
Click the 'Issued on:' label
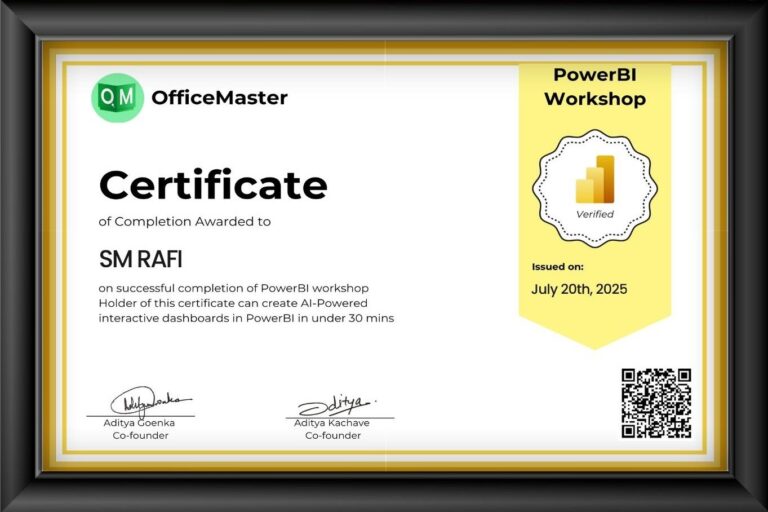(x=557, y=267)
